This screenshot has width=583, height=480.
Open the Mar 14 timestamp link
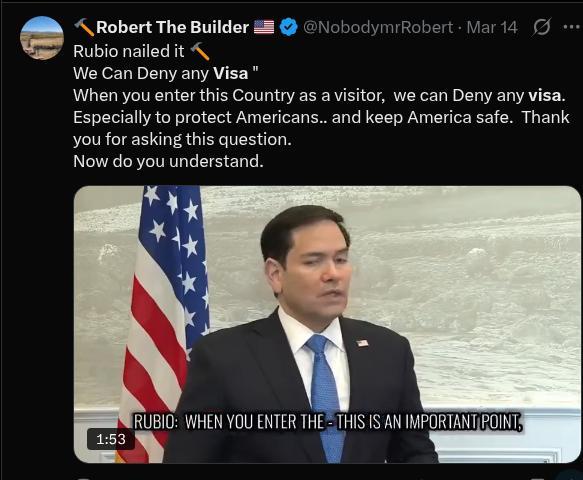492,27
